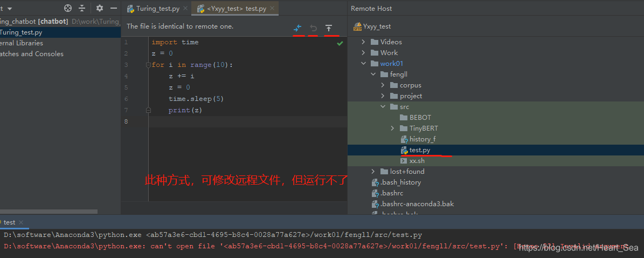The image size is (644, 258).
Task: Click the Yxyy_test server name
Action: point(377,26)
